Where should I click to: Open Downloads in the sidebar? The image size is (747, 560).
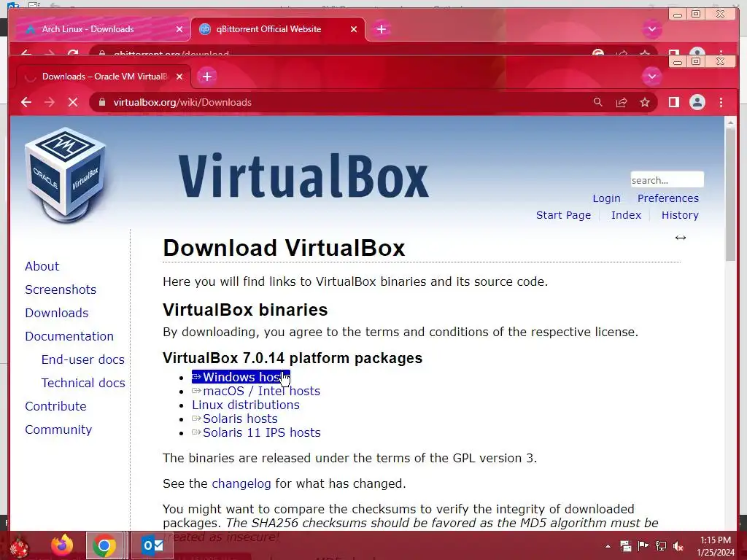tap(57, 313)
